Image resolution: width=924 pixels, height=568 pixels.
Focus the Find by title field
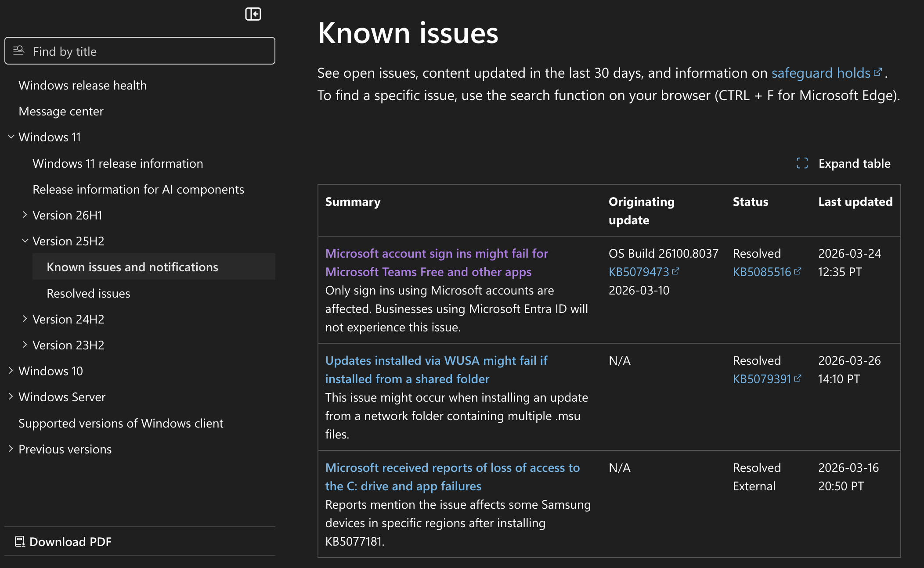click(149, 51)
